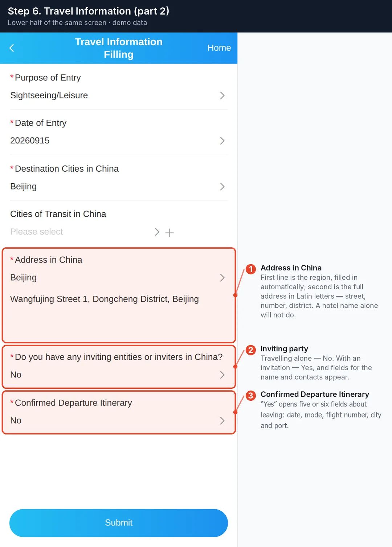Click the red number 3 annotation marker
Viewport: 392px width, 547px height.
[x=250, y=395]
